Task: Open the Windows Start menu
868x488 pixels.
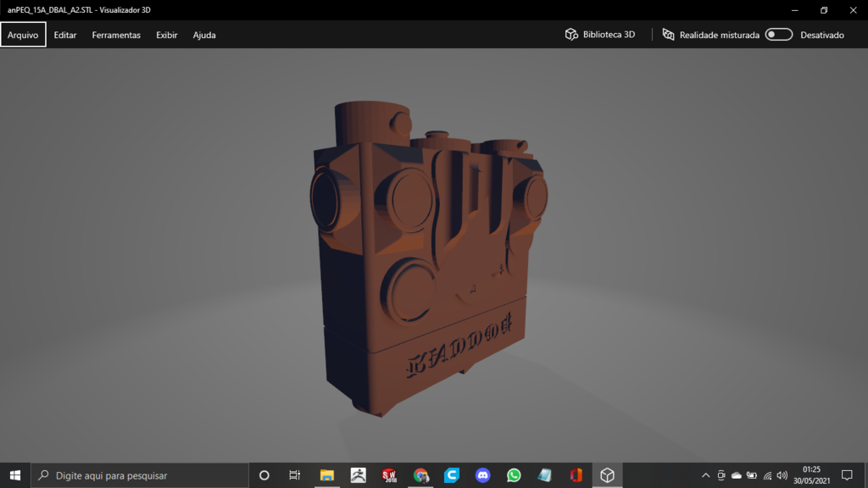Action: pos(15,475)
